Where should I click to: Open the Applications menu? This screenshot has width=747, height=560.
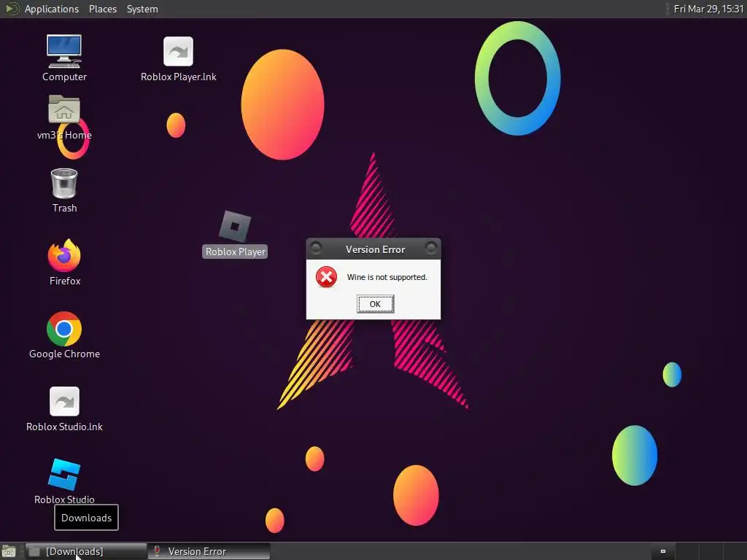coord(52,9)
